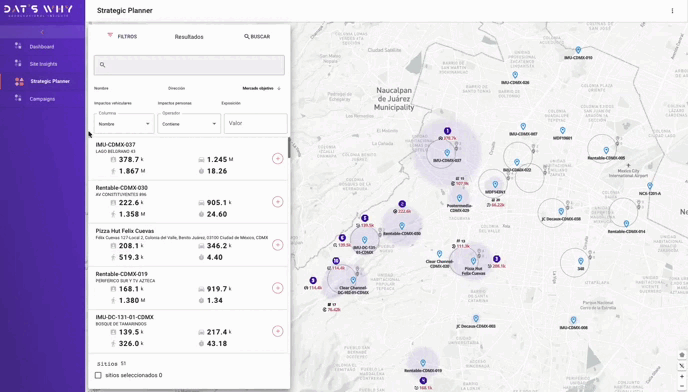Open the Campaigns sidebar item
688x392 pixels.
42,99
